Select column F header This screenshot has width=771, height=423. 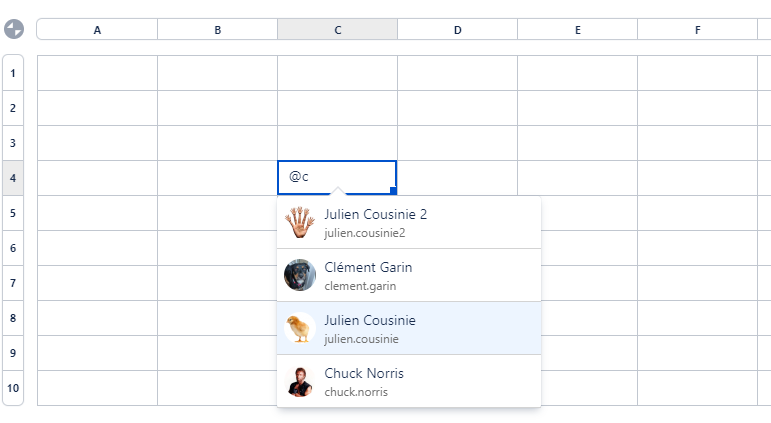pos(697,30)
